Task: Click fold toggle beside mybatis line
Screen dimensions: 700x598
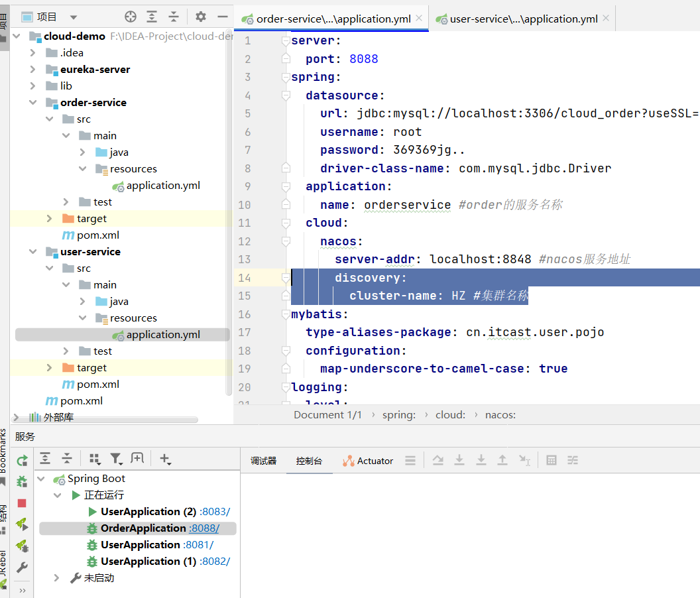Action: pos(286,314)
